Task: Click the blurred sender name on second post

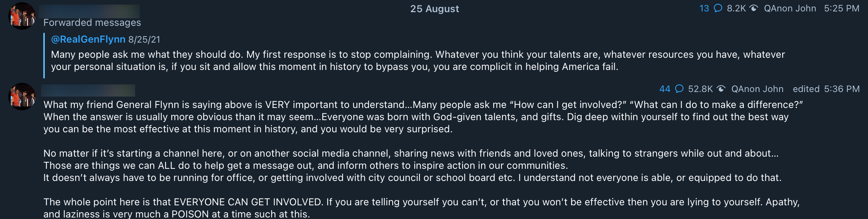Action: [x=88, y=90]
